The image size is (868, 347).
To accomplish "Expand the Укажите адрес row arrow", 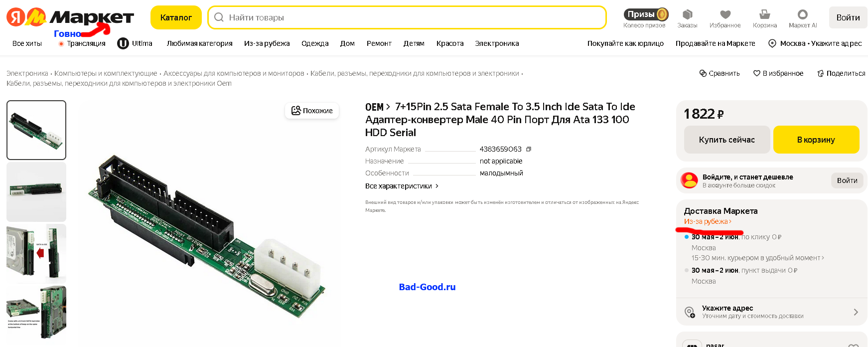I will (856, 312).
